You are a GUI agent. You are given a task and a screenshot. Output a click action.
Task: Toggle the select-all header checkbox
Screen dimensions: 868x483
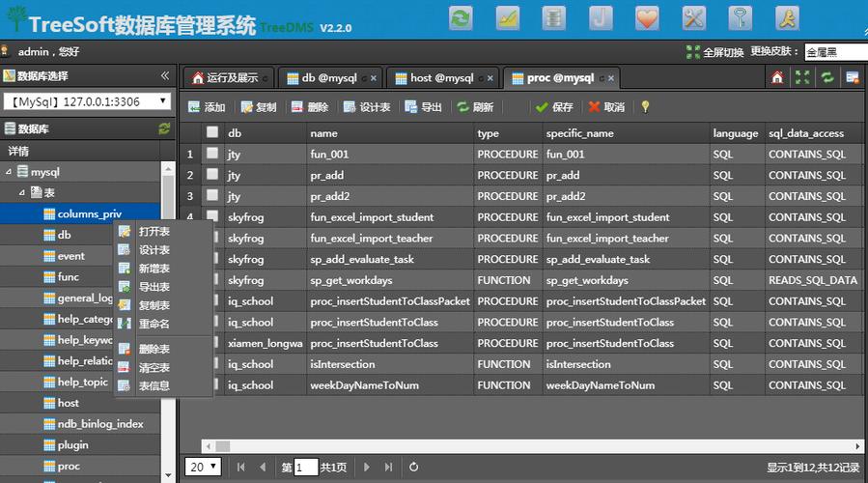[212, 131]
